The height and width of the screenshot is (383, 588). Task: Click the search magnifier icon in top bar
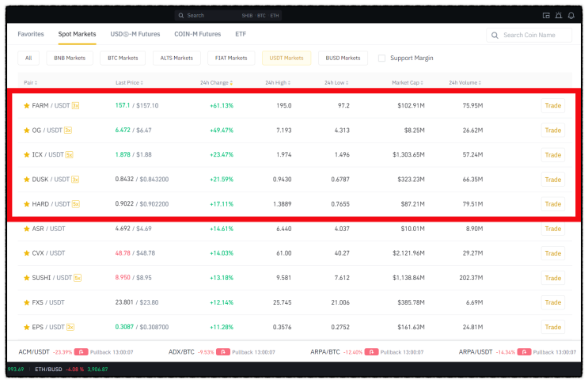click(181, 15)
